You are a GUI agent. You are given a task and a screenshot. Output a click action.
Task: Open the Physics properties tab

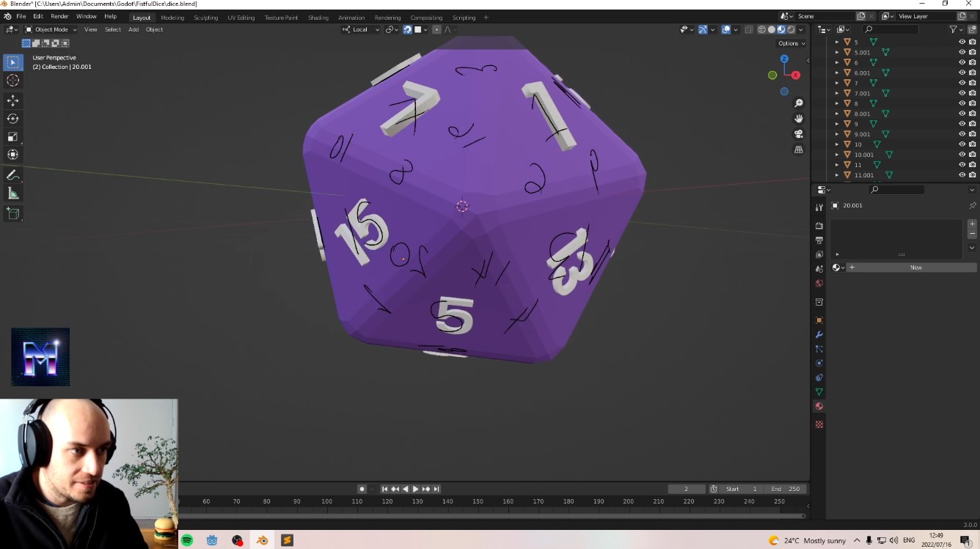(x=819, y=363)
